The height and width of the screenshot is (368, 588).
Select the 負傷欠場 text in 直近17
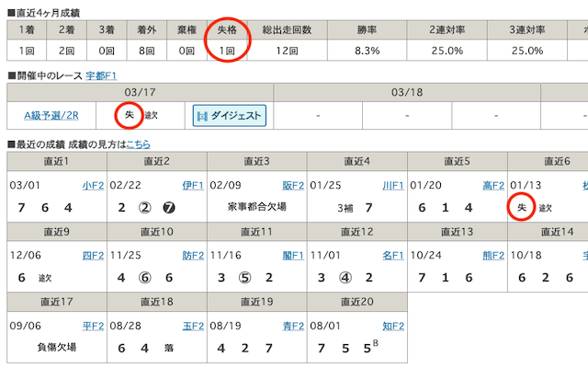[x=57, y=347]
